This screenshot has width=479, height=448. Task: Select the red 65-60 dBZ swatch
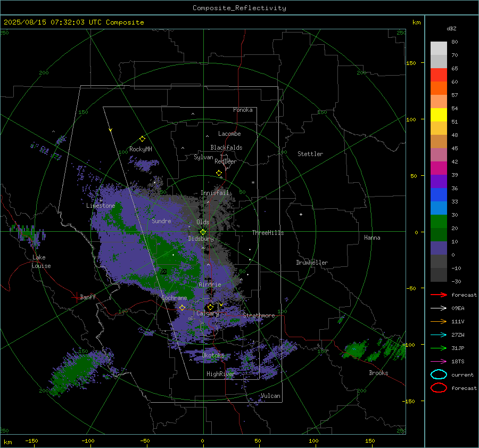pyautogui.click(x=439, y=75)
